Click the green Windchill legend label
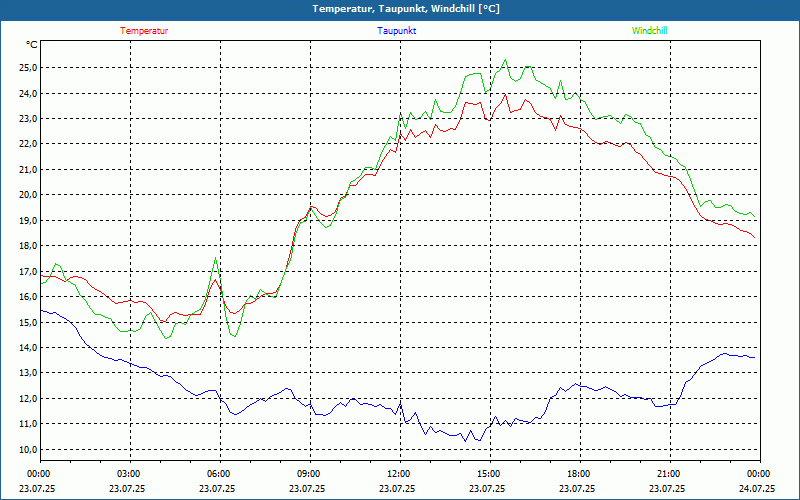The image size is (800, 500). point(649,31)
